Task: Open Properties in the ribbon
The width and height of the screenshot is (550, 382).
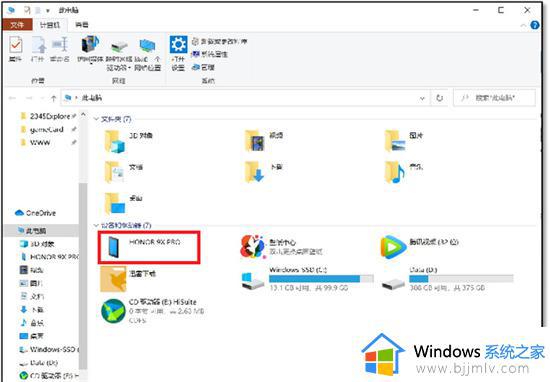Action: (x=15, y=49)
